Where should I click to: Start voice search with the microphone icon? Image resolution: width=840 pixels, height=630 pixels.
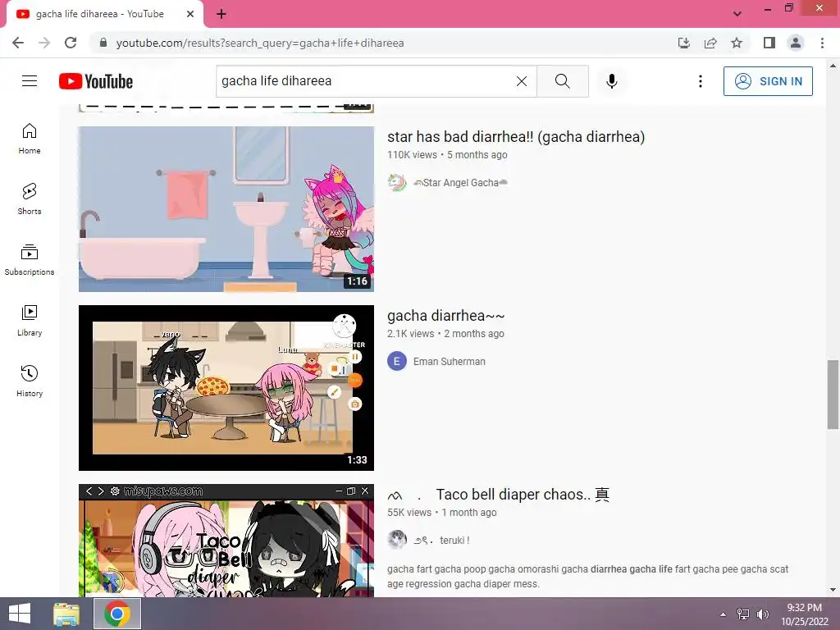tap(612, 81)
